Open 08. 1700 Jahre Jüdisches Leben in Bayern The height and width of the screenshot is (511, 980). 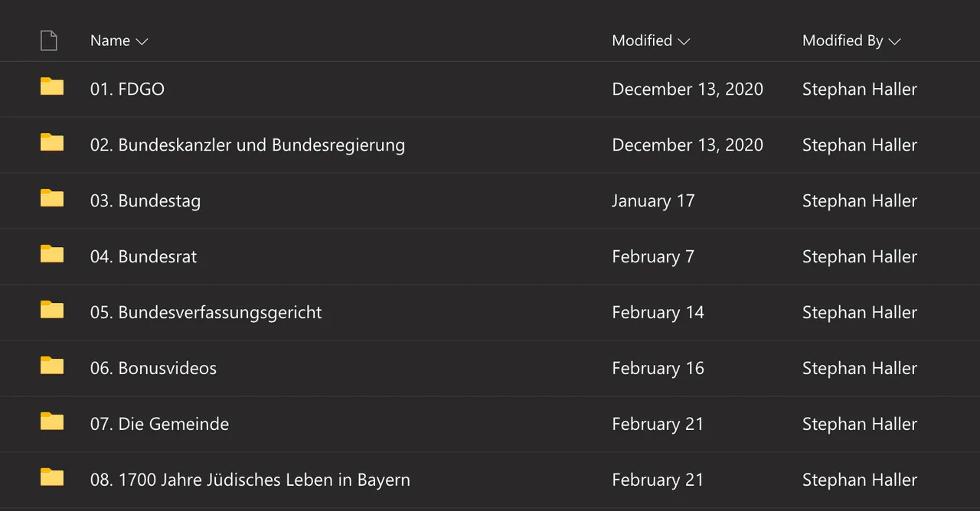pos(250,480)
